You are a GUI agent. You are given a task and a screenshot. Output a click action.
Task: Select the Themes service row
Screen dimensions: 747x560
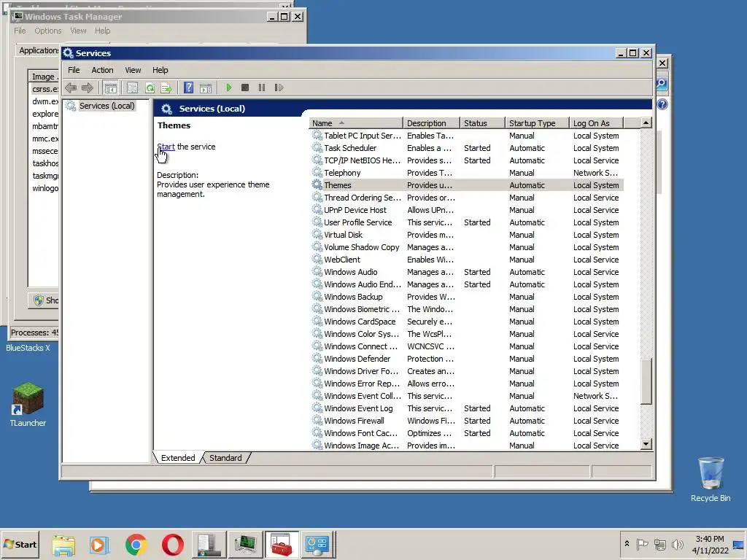coord(467,185)
